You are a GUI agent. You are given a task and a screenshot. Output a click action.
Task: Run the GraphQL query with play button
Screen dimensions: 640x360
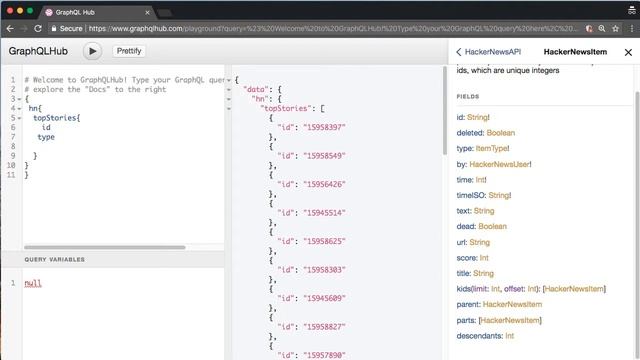(93, 51)
